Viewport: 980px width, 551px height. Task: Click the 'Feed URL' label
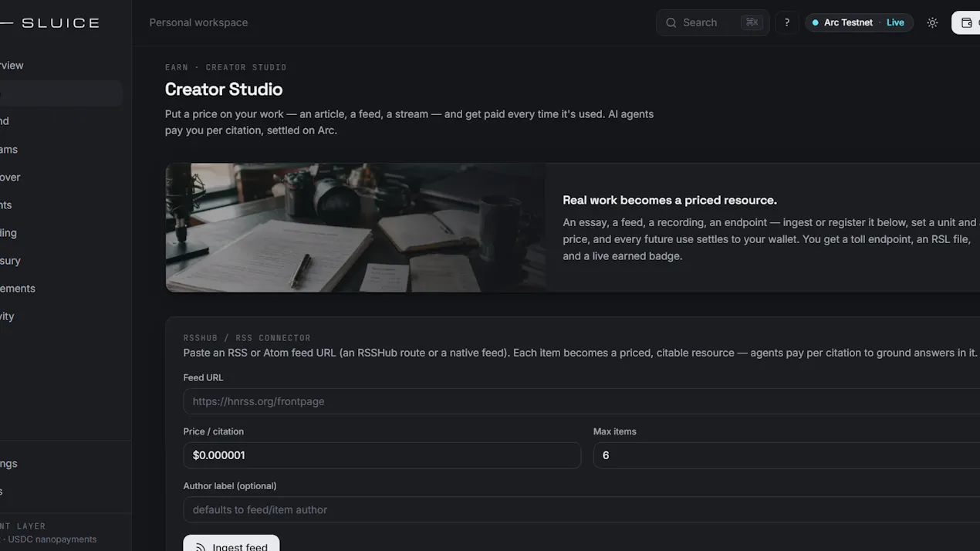pyautogui.click(x=203, y=377)
